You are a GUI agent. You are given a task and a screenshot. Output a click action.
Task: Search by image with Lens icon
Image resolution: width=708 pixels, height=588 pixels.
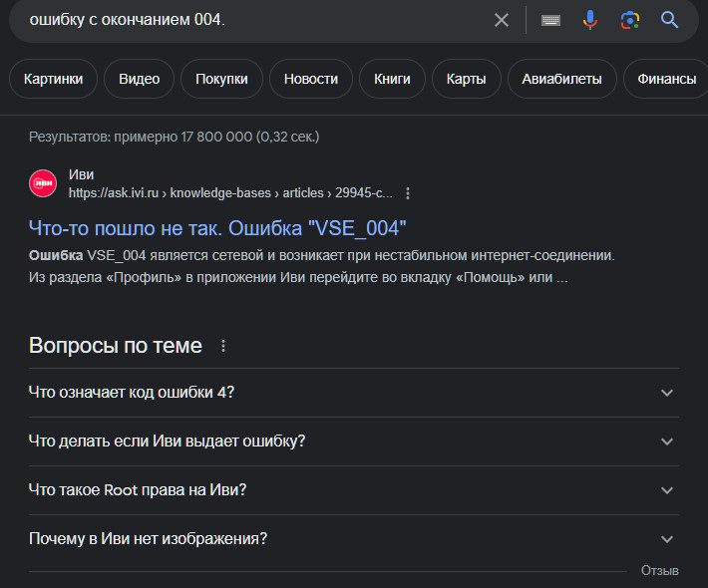[629, 20]
